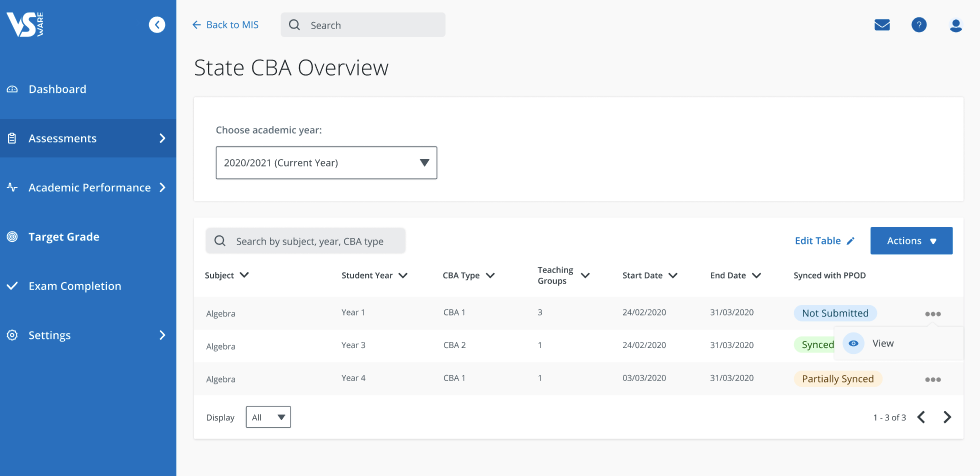Click the VSware logo
Viewport: 980px width, 476px height.
[25, 25]
